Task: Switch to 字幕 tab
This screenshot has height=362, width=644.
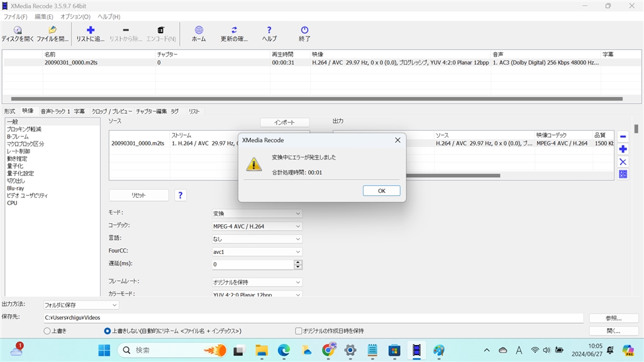Action: 79,111
